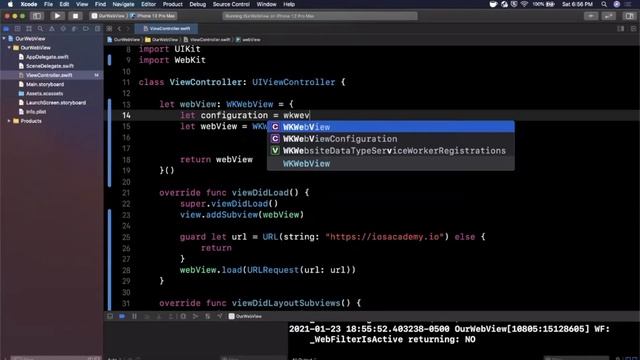Open the Find navigator tab

point(40,29)
